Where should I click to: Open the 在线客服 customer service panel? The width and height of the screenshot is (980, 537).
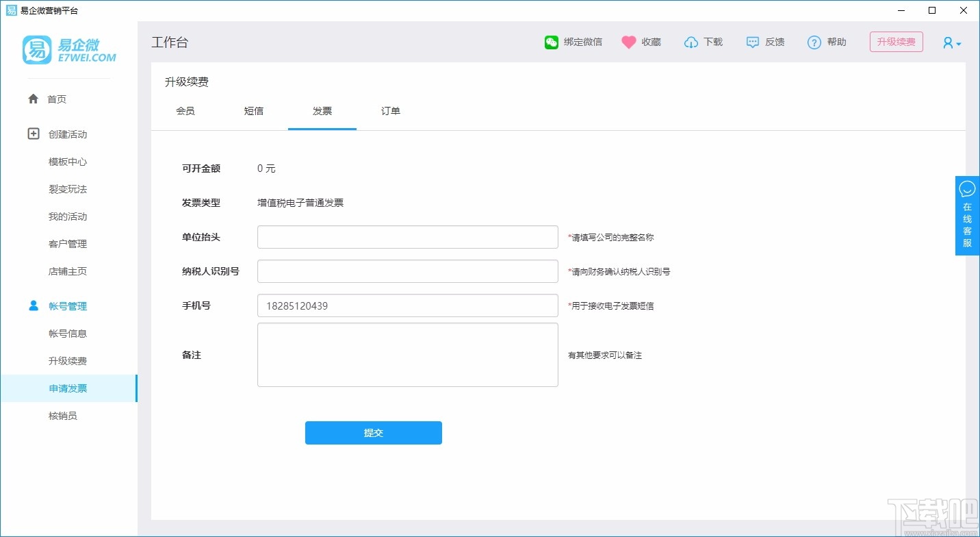pyautogui.click(x=966, y=216)
